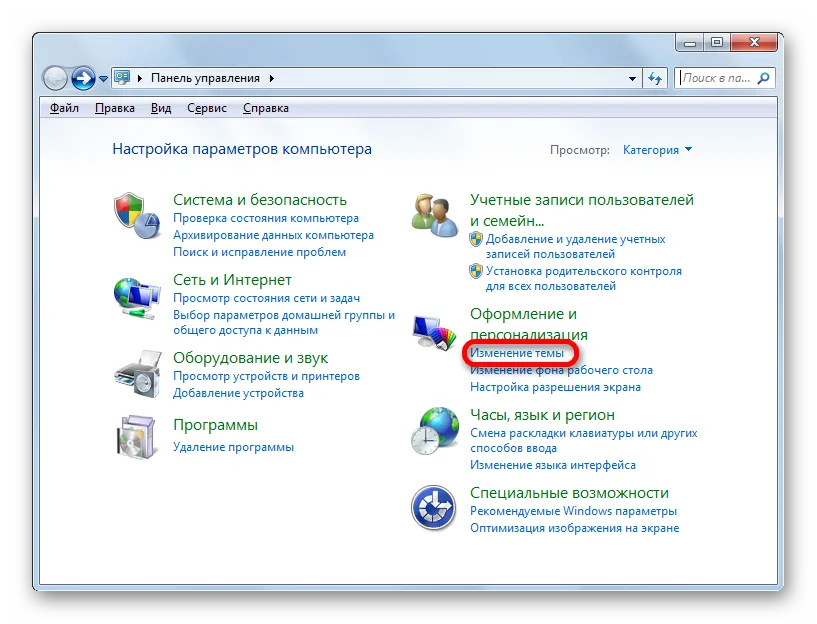
Task: Click Изменение фона рабочего стола link
Action: pos(561,370)
